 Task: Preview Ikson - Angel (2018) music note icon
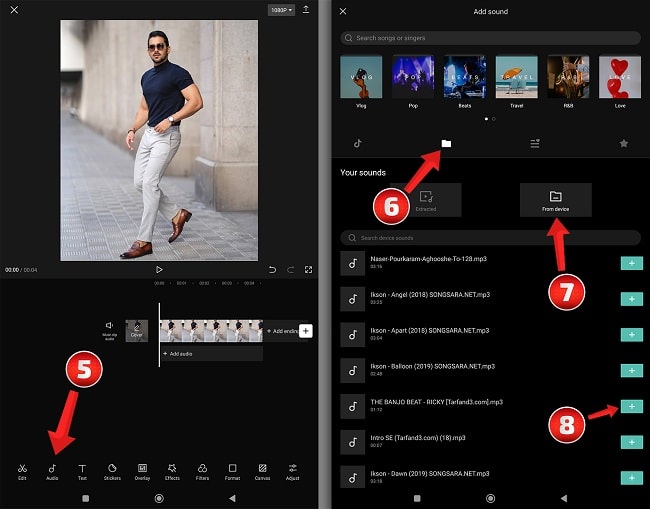(352, 299)
